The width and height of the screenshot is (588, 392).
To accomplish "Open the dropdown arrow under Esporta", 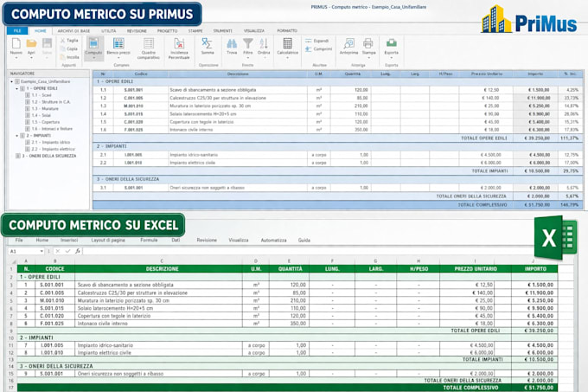I will (391, 58).
